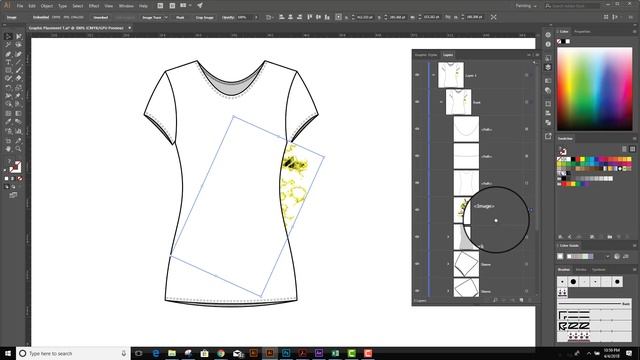Open the Painting workspace dropdown
640x360 pixels.
click(x=526, y=6)
